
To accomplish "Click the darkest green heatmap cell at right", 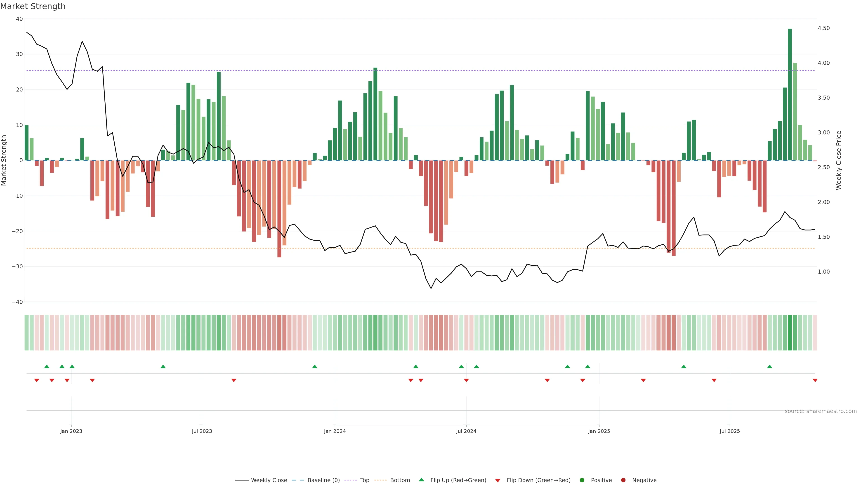I will click(790, 333).
